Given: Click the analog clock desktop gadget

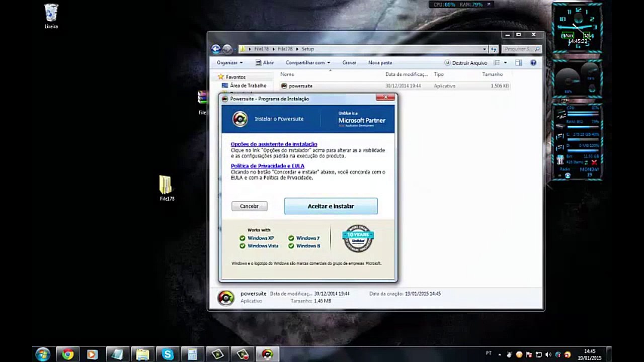Looking at the screenshot, I should (578, 28).
